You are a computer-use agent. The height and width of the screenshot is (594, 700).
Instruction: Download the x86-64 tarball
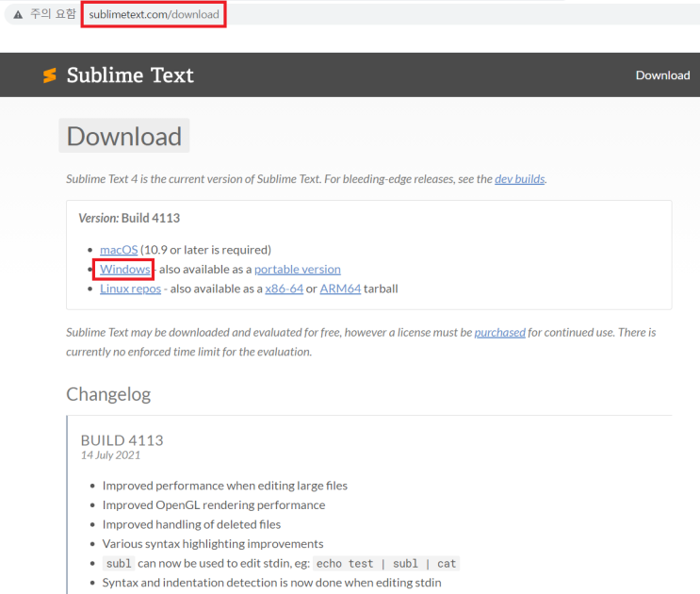click(284, 288)
